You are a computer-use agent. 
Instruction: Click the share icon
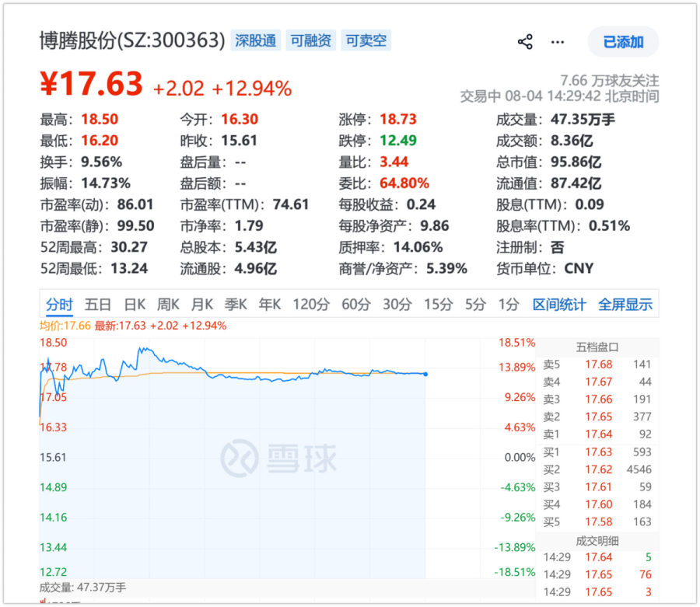(525, 42)
